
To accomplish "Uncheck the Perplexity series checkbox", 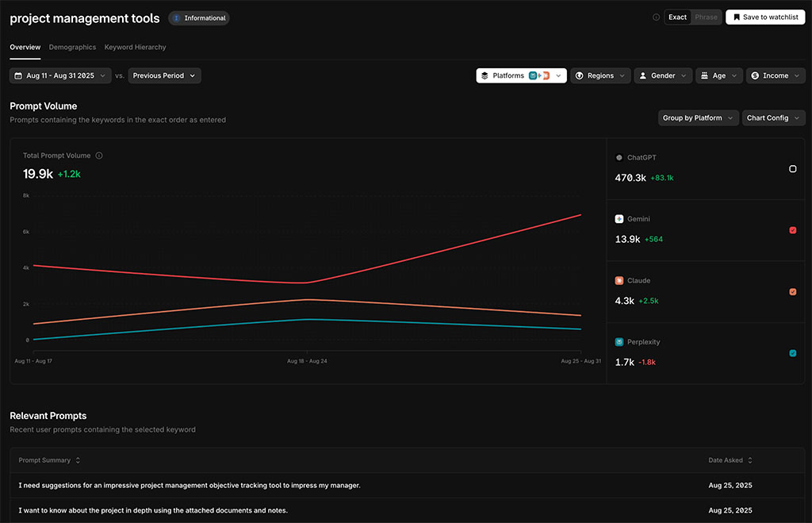I will point(792,352).
